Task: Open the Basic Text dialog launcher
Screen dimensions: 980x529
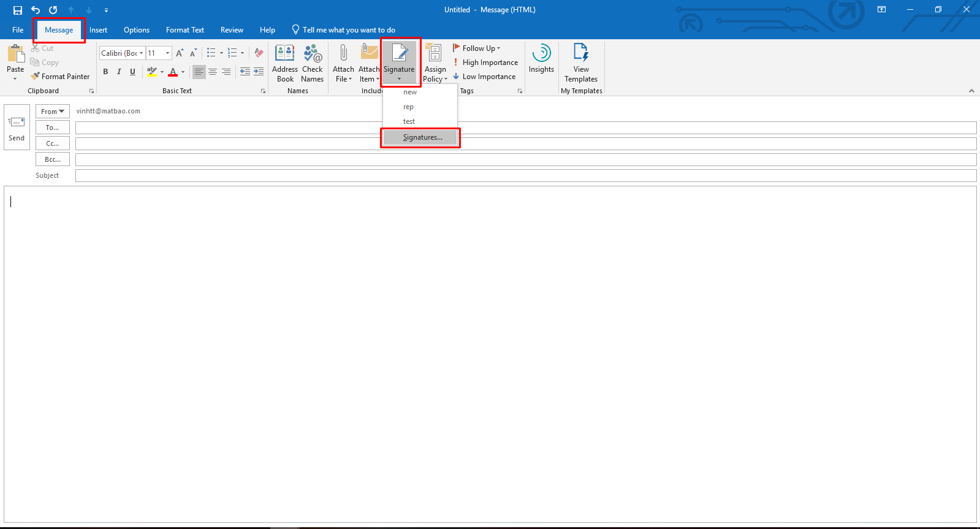Action: (x=264, y=91)
